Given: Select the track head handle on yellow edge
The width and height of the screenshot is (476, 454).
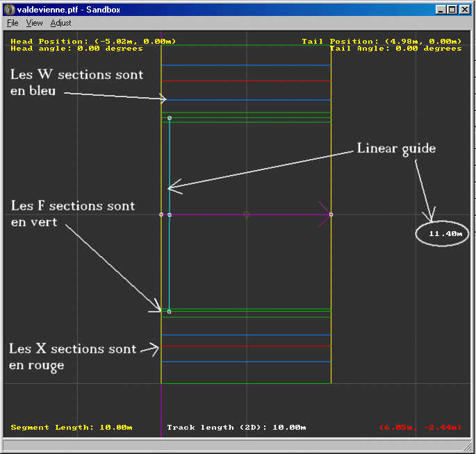Looking at the screenshot, I should 161,215.
